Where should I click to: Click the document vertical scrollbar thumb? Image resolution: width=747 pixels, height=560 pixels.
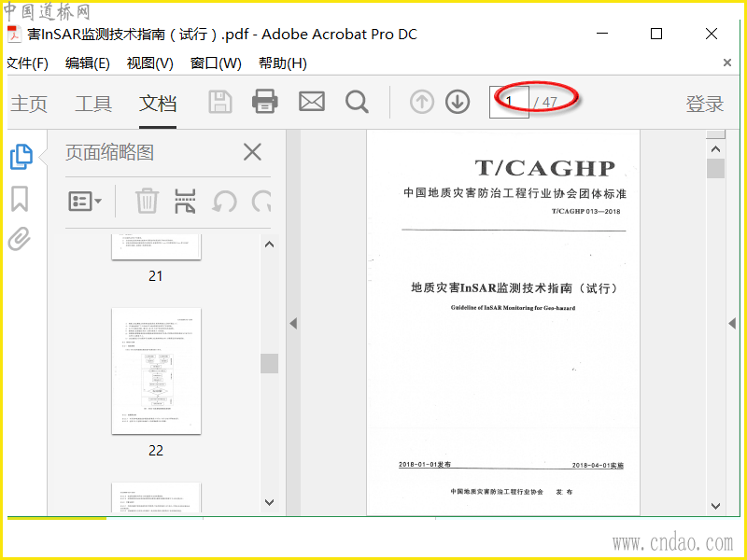point(715,169)
